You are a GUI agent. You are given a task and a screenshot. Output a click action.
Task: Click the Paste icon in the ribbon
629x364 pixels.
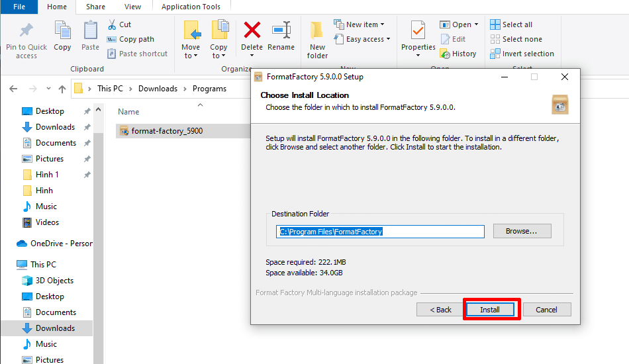point(90,31)
